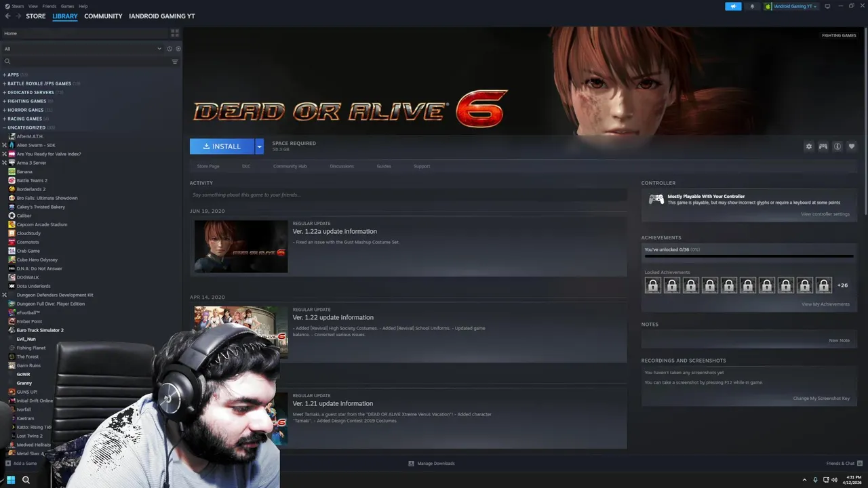Screen dimensions: 868x488
Task: Open the Steam announcements megaphone button
Action: (733, 6)
